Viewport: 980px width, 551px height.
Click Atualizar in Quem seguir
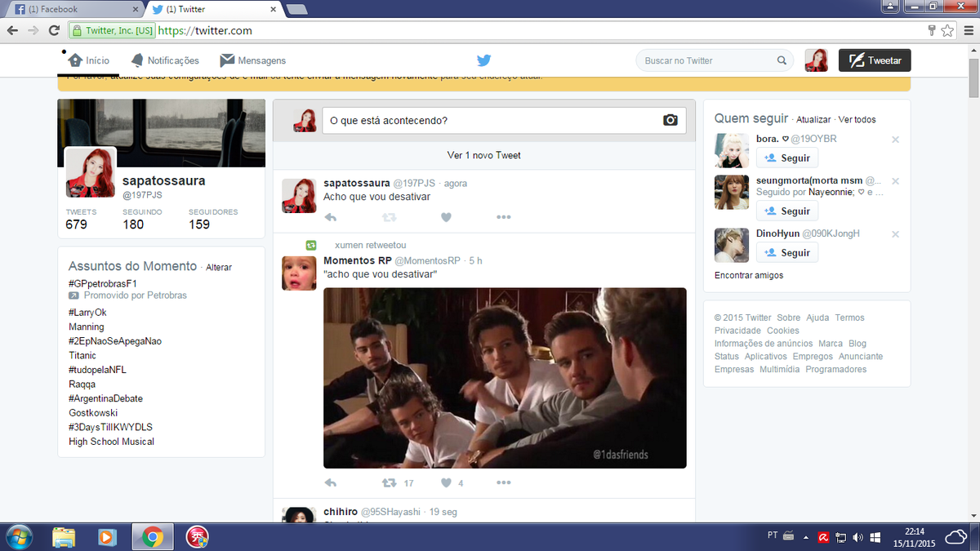tap(813, 120)
